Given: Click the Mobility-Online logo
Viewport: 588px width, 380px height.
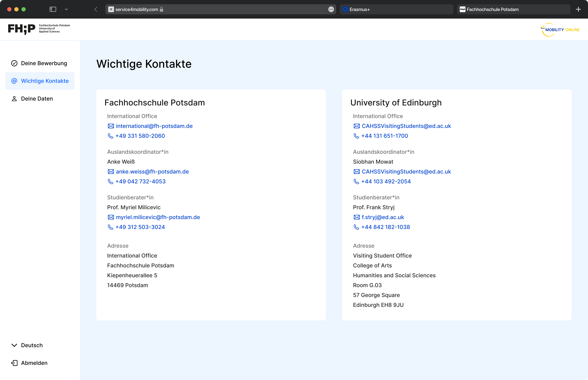Looking at the screenshot, I should coord(560,30).
